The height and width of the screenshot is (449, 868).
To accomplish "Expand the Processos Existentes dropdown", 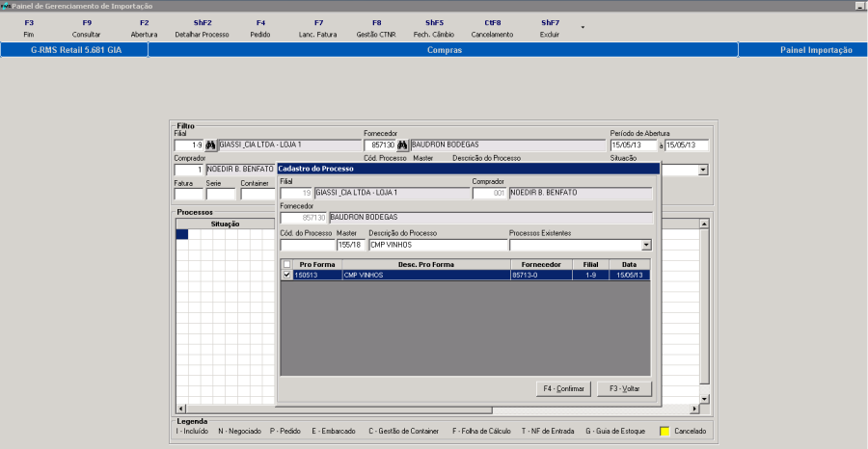I will (645, 245).
